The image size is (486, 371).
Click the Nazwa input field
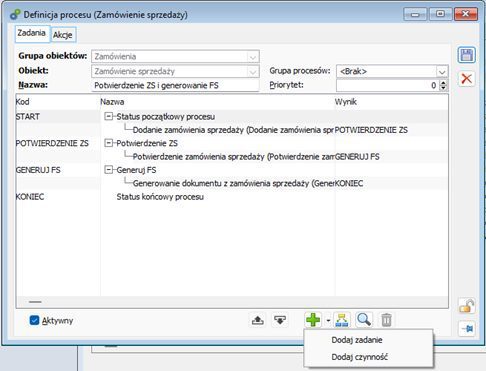(x=175, y=85)
